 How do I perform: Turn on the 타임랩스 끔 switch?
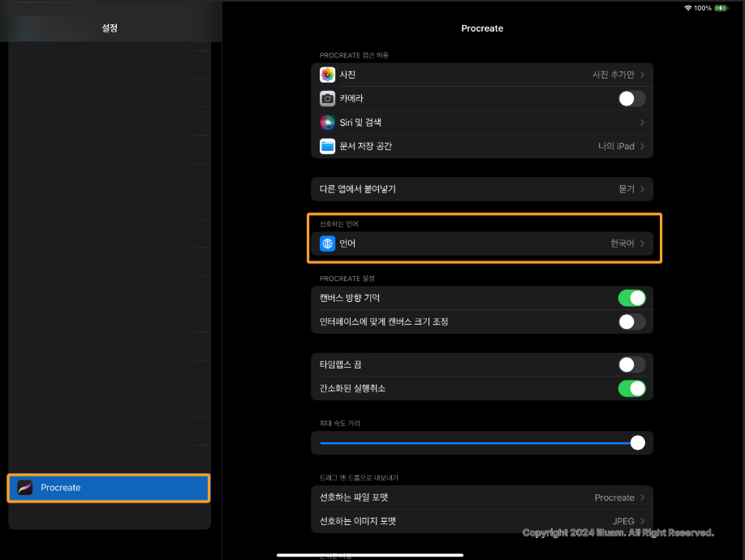(631, 364)
